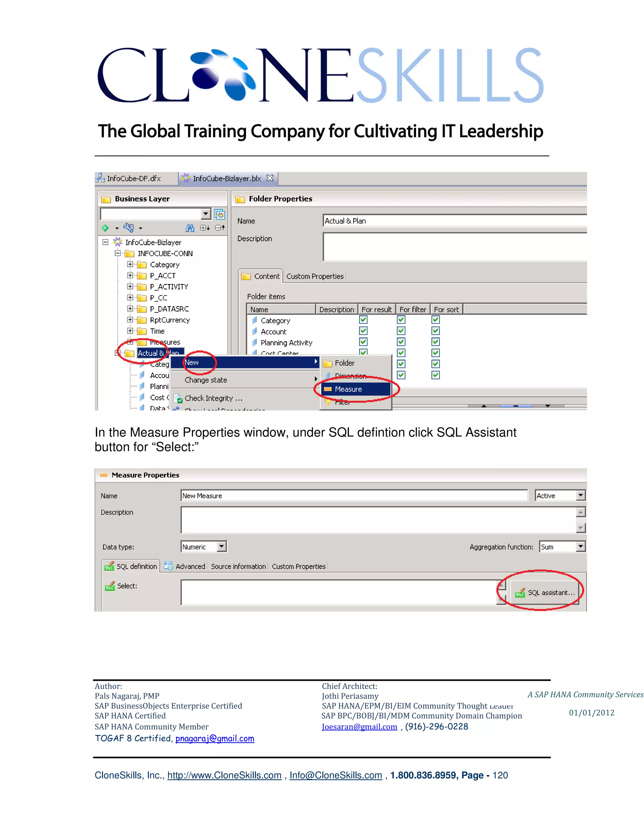Toggle For sort checkbox for Category
644x833 pixels.
(x=435, y=320)
